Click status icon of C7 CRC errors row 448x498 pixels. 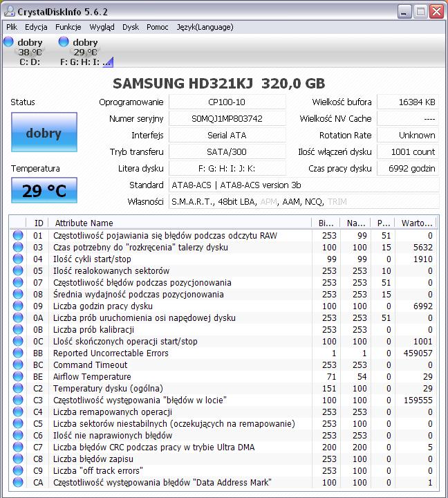[x=18, y=447]
